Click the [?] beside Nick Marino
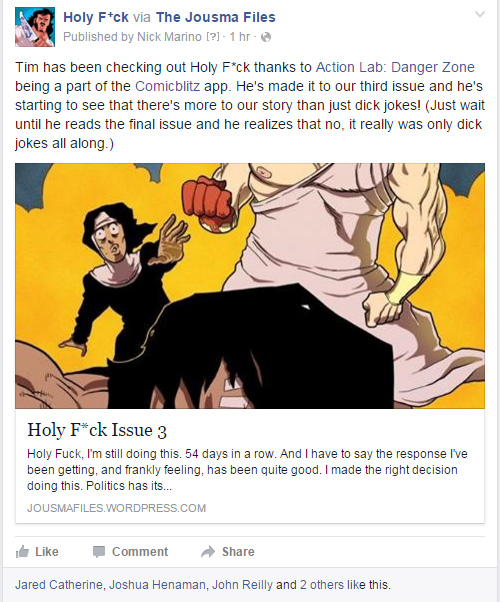The width and height of the screenshot is (500, 602). (x=213, y=37)
